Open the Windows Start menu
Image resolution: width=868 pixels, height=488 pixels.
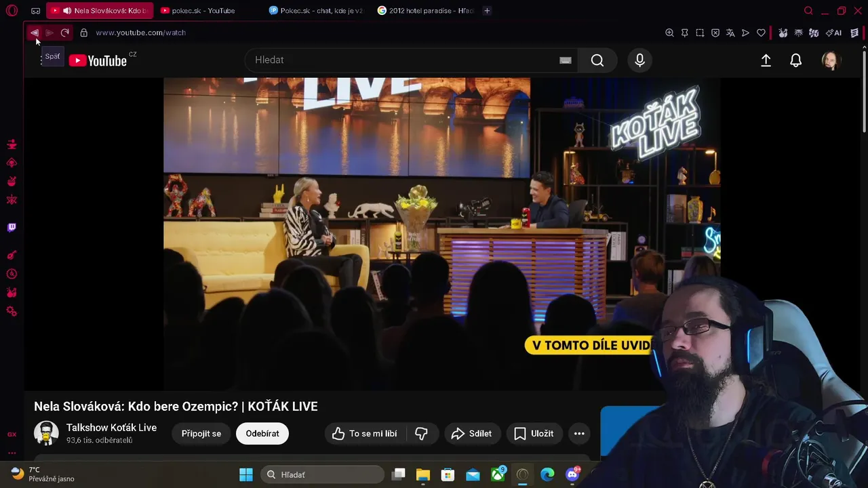click(x=246, y=474)
